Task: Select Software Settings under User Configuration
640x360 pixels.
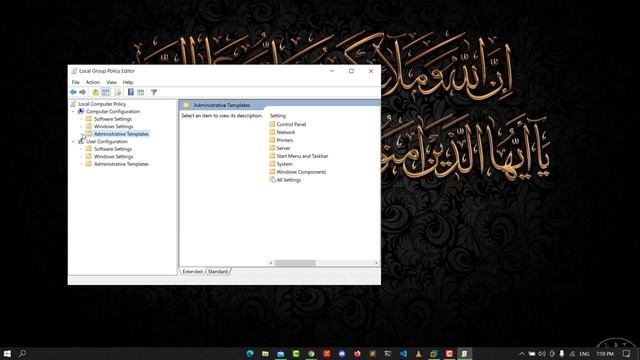Action: (x=113, y=149)
